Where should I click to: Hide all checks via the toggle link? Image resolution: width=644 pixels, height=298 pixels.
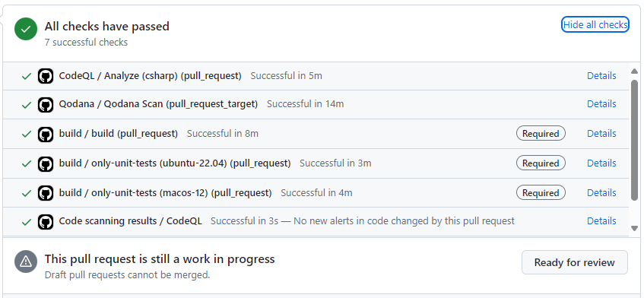click(x=595, y=24)
